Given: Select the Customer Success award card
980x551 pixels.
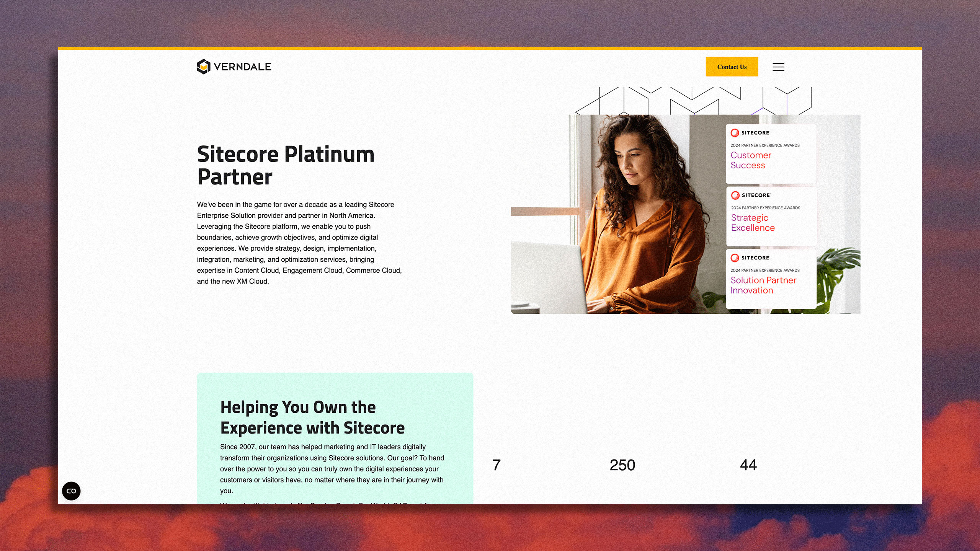Looking at the screenshot, I should coord(771,153).
